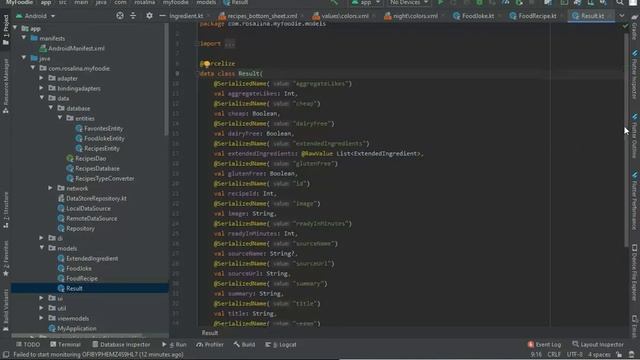The width and height of the screenshot is (640, 360).
Task: Click the tool windows quick-access icon at status bar left
Action: (6, 354)
